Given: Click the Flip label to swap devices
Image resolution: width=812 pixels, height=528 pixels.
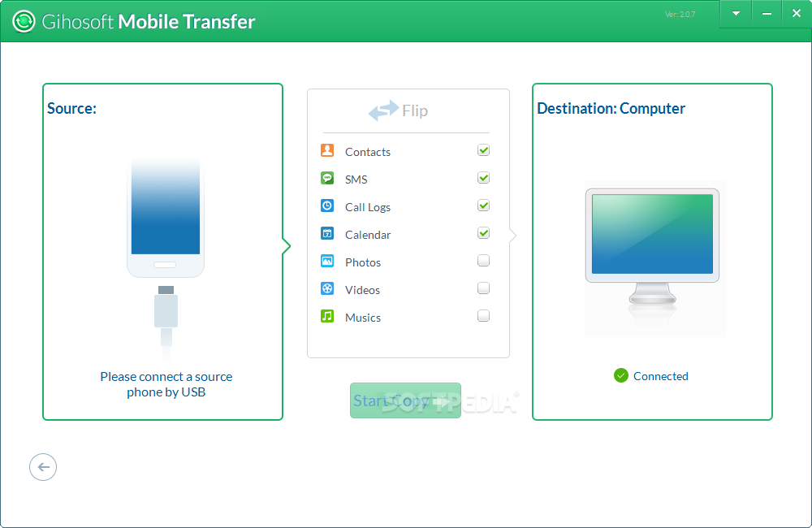Looking at the screenshot, I should (x=415, y=111).
